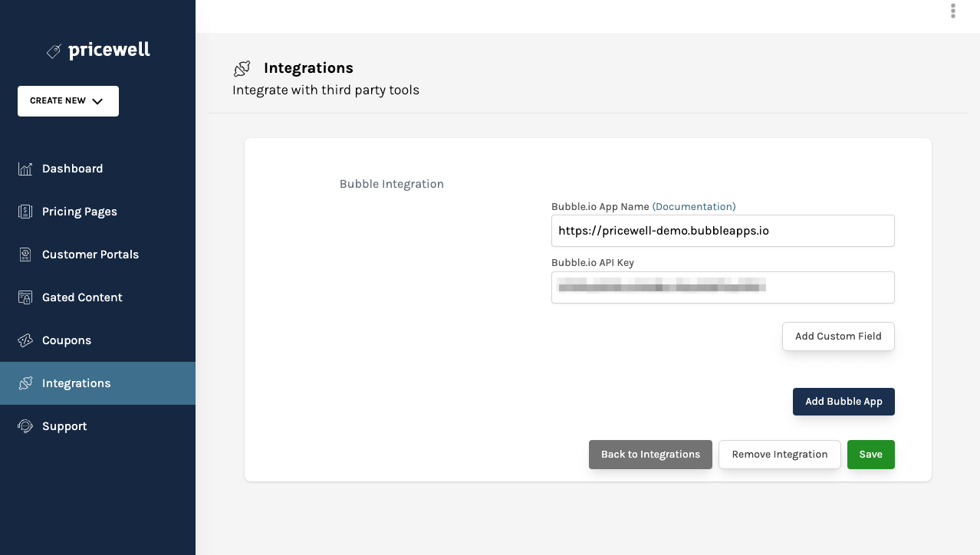Select the Dashboard sidebar icon
980x555 pixels.
(x=27, y=169)
